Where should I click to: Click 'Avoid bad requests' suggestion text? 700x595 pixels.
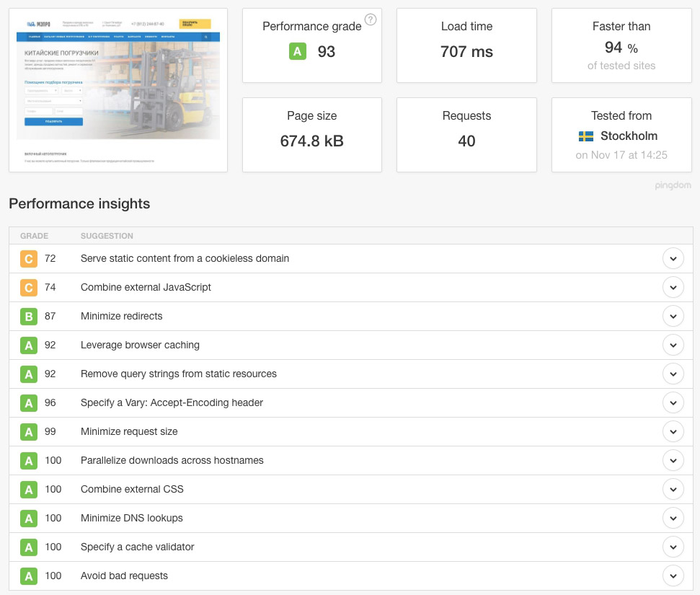124,576
